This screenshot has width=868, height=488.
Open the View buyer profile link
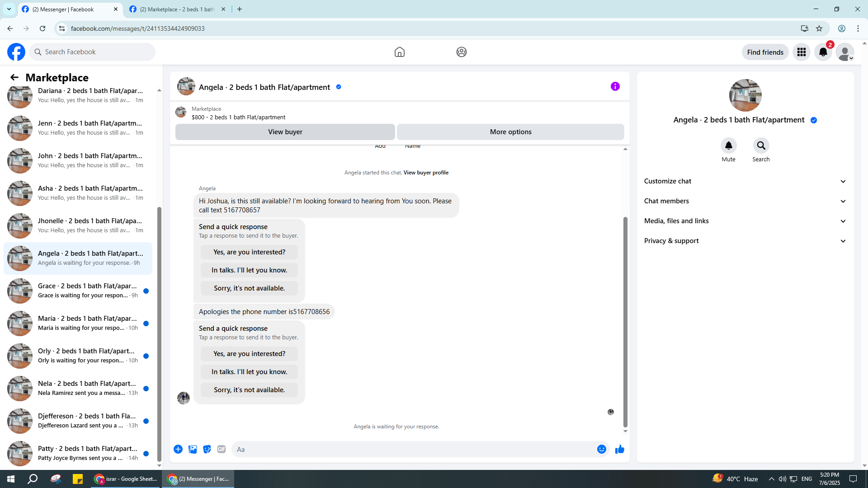(x=426, y=173)
